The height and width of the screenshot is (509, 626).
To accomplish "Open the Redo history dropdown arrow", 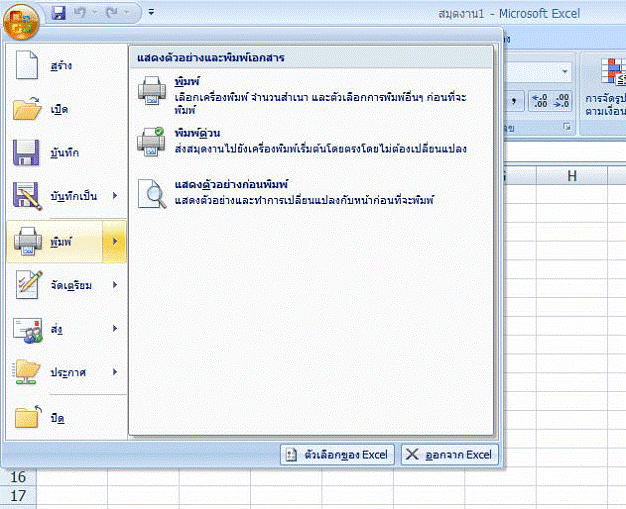I will point(127,13).
